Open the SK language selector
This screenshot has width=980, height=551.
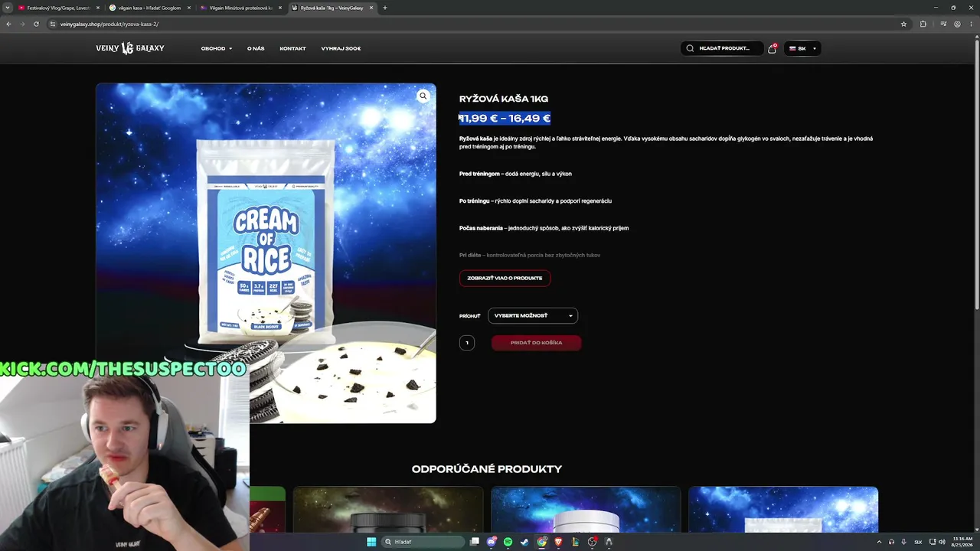(802, 48)
